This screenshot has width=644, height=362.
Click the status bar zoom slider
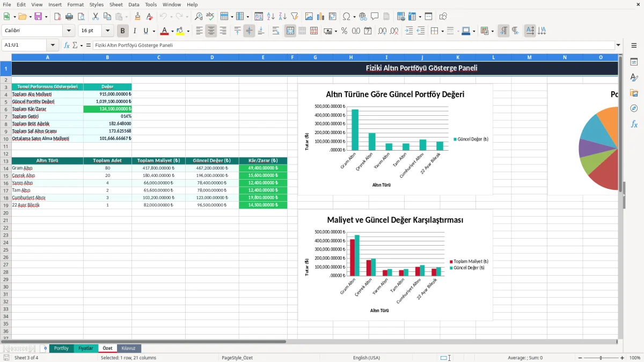click(x=600, y=358)
